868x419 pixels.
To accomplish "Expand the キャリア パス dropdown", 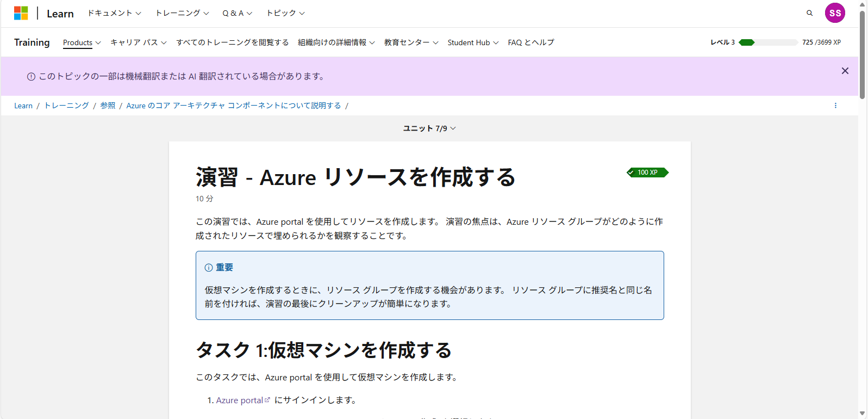I will (139, 42).
